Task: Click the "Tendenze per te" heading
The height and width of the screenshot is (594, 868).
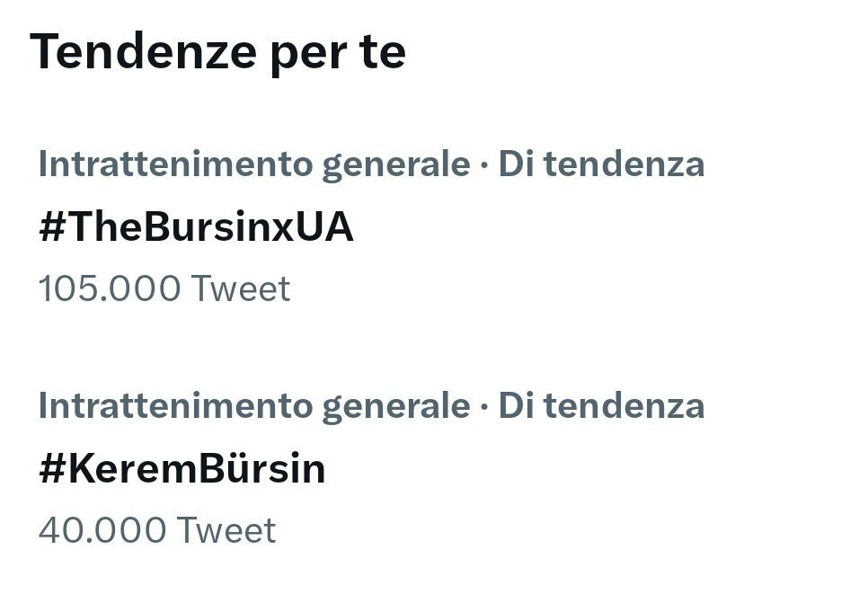Action: (217, 52)
